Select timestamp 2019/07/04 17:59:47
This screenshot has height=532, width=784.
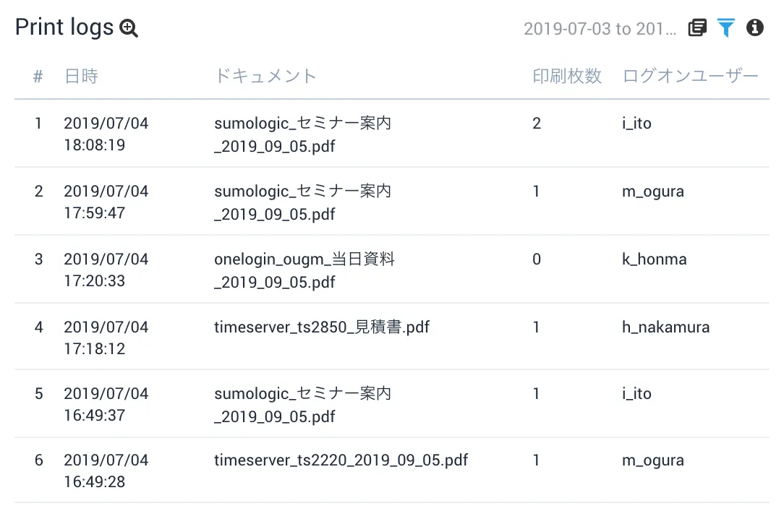(x=106, y=202)
